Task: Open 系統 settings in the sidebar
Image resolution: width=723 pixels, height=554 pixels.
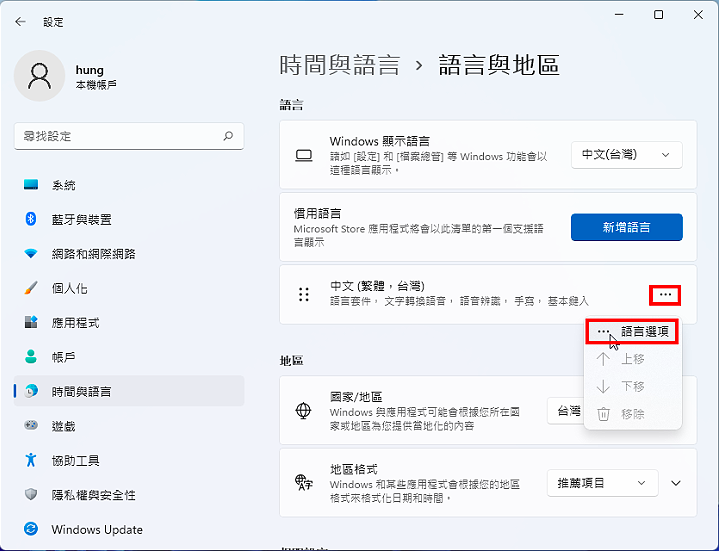Action: point(129,185)
